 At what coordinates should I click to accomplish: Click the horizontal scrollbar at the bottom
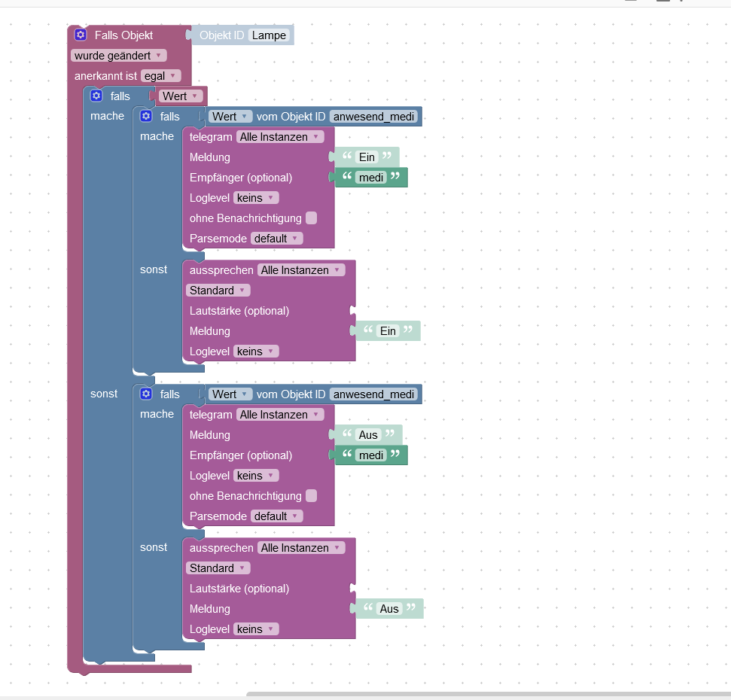488,695
